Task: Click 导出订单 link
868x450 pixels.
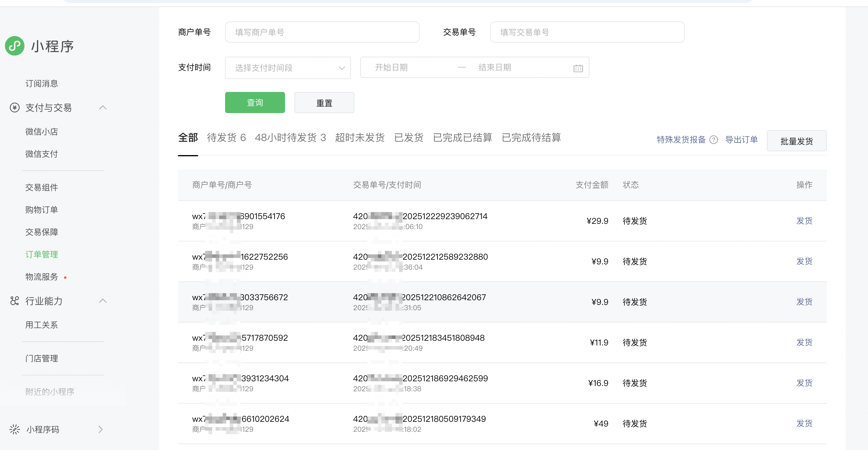Action: point(741,140)
